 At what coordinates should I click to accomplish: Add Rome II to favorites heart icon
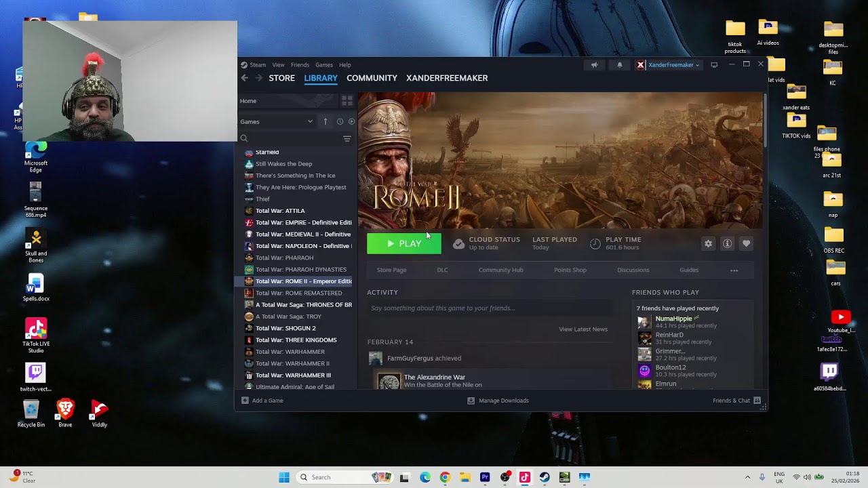tap(746, 243)
